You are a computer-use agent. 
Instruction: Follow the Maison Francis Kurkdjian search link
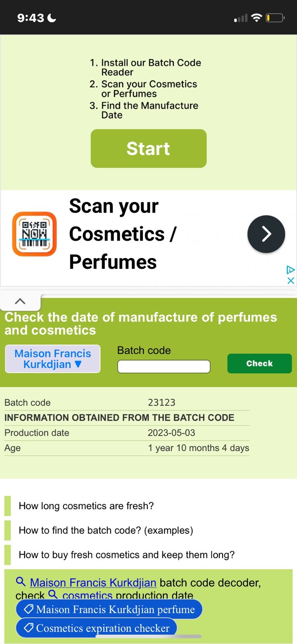(x=93, y=582)
